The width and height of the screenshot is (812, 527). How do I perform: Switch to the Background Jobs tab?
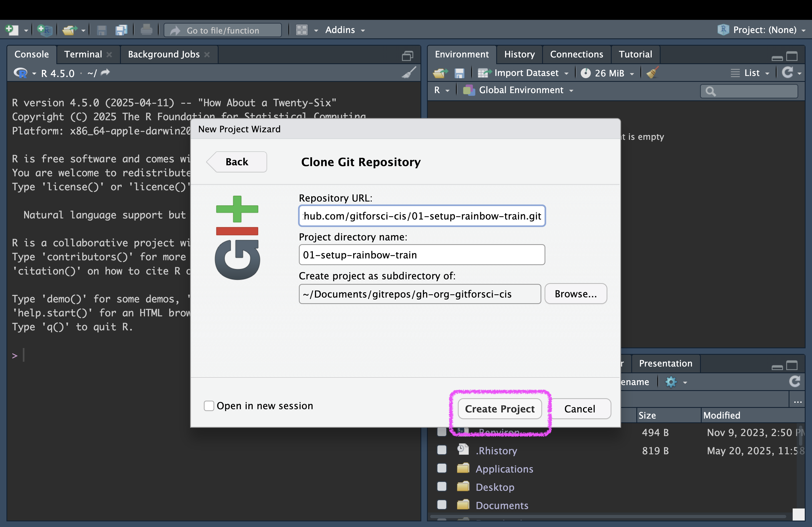coord(164,54)
